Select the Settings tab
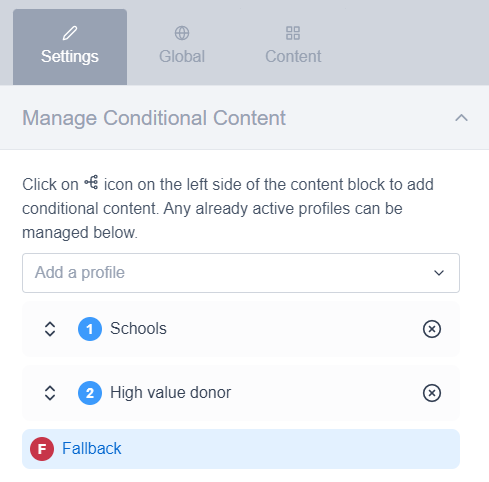 70,47
